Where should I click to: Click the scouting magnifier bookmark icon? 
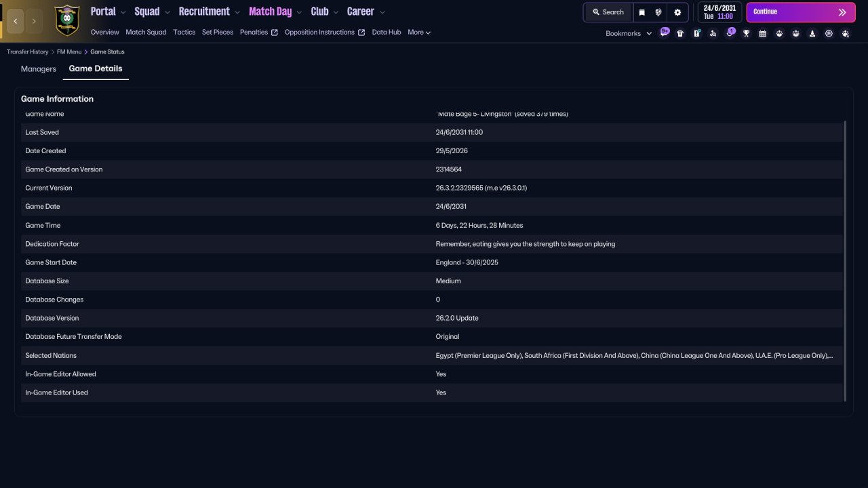pos(713,33)
